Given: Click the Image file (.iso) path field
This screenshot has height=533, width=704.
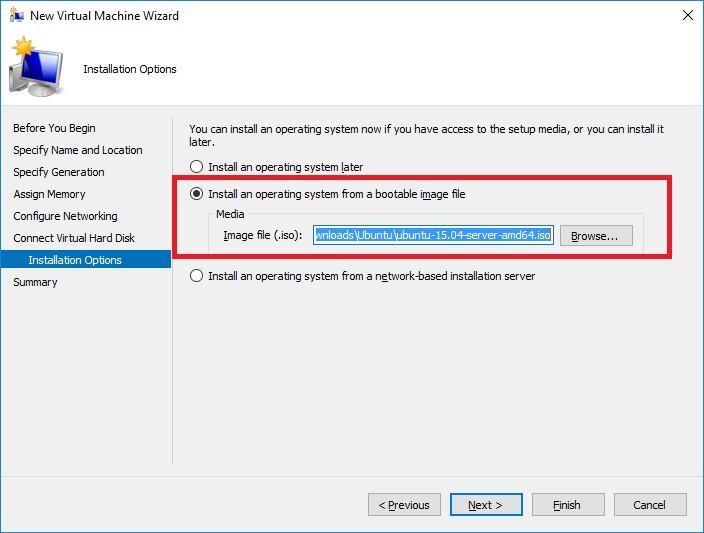Looking at the screenshot, I should click(433, 236).
